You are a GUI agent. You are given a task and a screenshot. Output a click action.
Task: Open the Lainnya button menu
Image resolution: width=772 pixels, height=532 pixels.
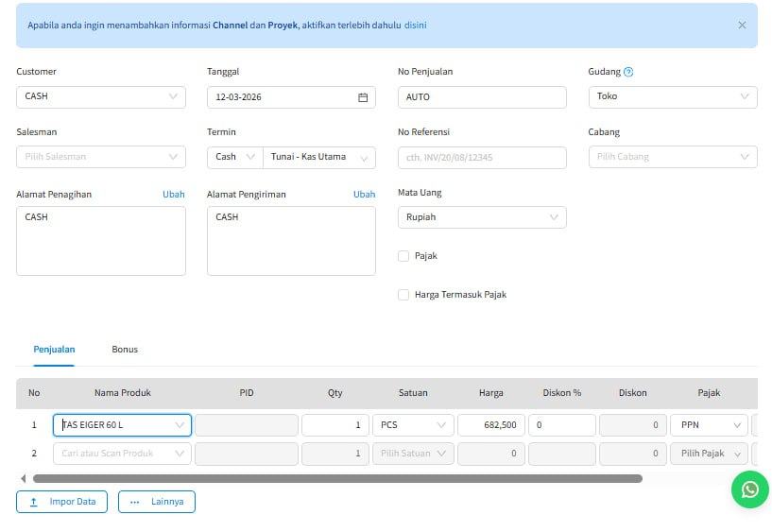tap(157, 502)
